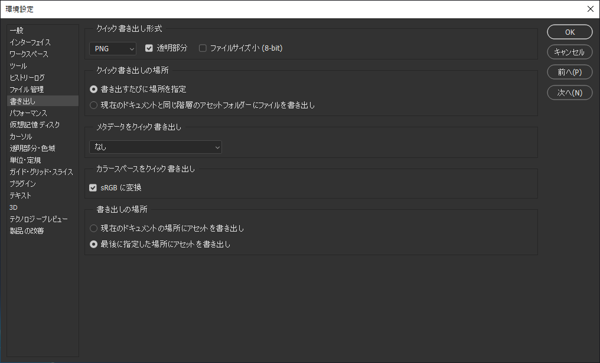Select 最後に指定した場所にアセットを書き出し radio
600x363 pixels.
[93, 244]
